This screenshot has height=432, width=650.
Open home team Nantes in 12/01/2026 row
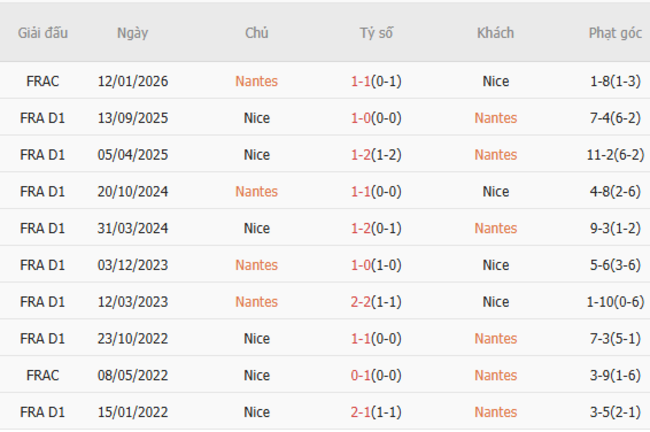(256, 81)
